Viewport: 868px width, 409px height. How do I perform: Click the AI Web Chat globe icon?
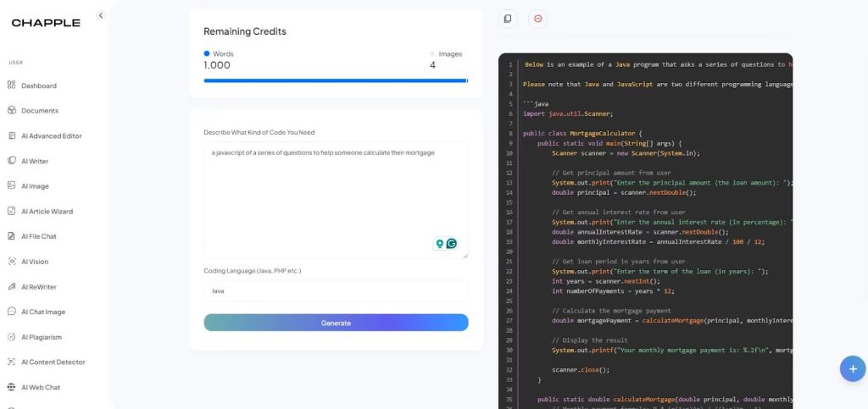[12, 387]
